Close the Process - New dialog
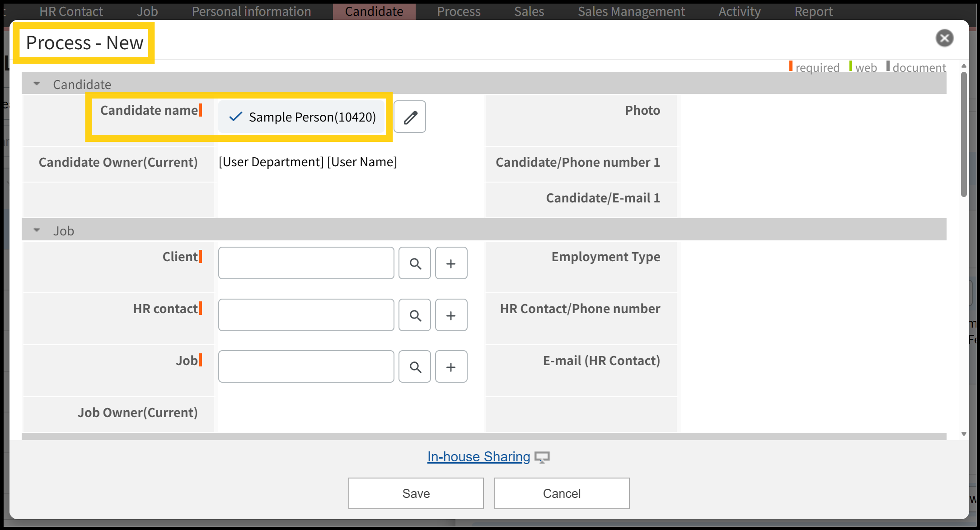This screenshot has height=530, width=980. pos(944,38)
